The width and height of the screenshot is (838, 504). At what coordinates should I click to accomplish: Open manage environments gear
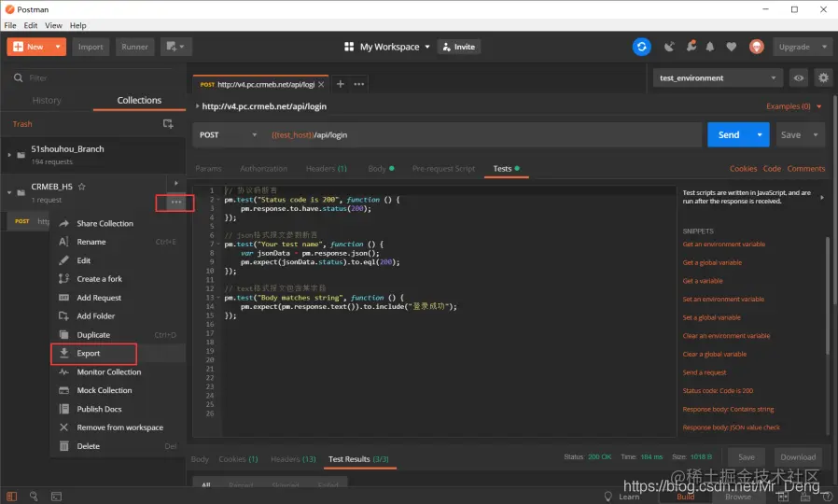pos(823,78)
